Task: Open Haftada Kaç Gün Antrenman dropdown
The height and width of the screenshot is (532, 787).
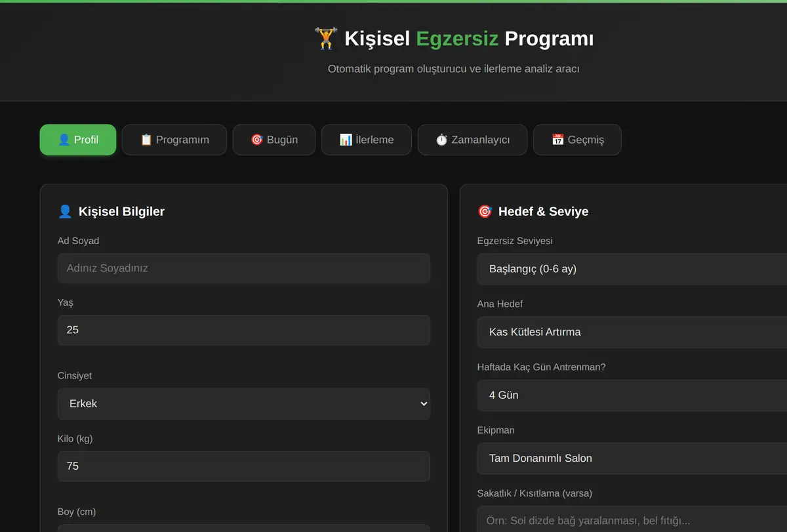Action: click(x=632, y=395)
